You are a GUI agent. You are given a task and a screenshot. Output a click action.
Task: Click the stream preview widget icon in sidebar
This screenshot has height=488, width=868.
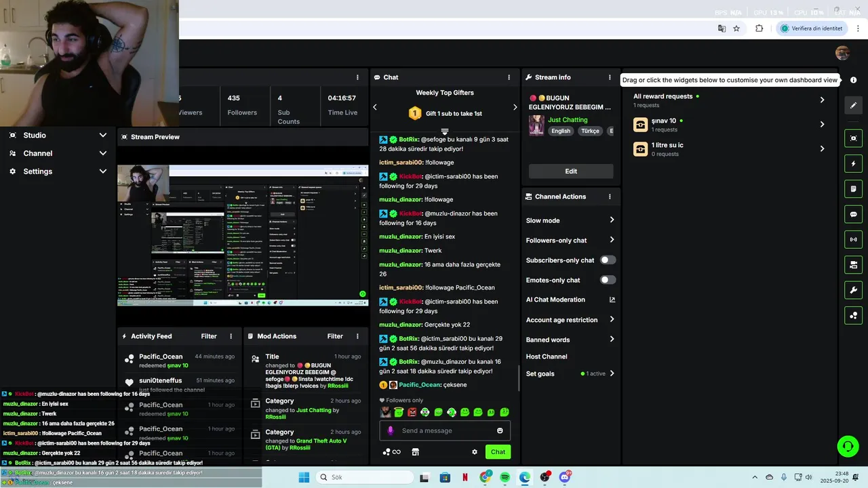pyautogui.click(x=853, y=138)
